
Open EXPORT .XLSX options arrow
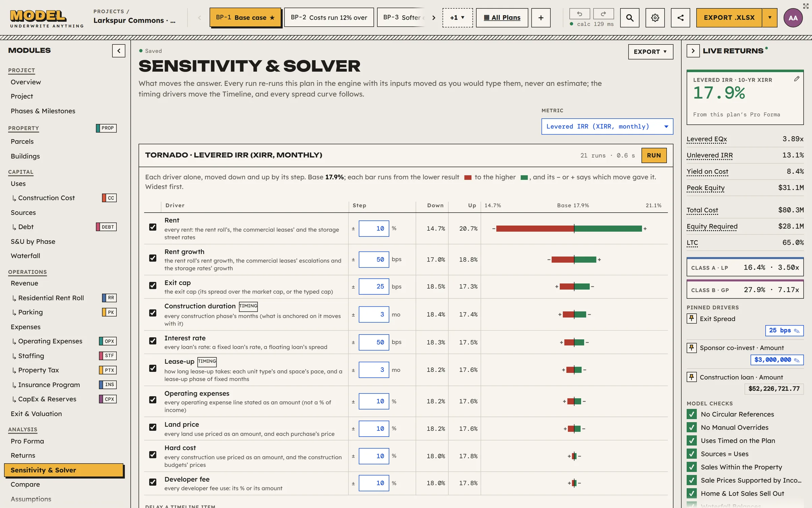770,18
